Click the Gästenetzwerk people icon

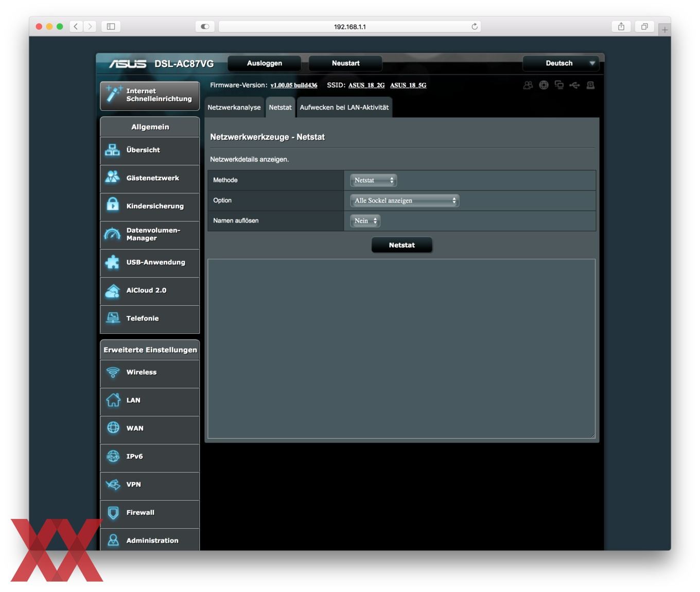(x=112, y=177)
